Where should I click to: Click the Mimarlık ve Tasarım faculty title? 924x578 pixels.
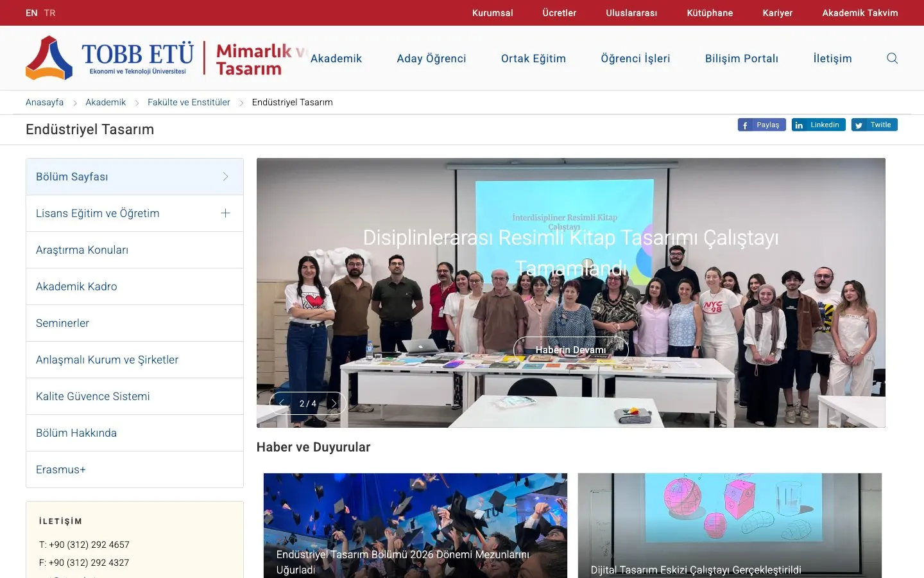click(261, 59)
